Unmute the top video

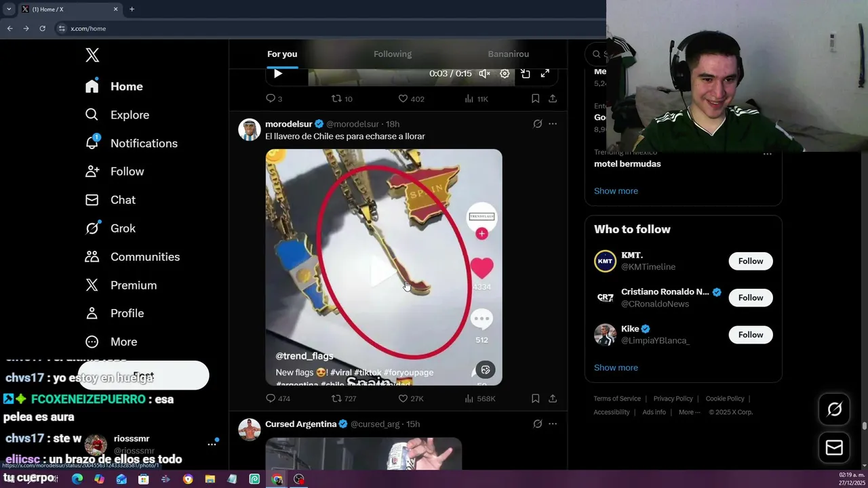(x=484, y=73)
